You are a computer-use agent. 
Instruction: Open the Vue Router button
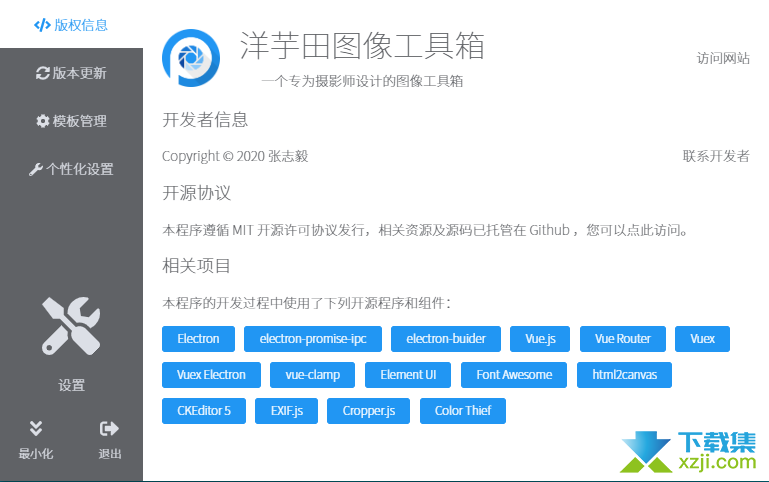pyautogui.click(x=623, y=339)
